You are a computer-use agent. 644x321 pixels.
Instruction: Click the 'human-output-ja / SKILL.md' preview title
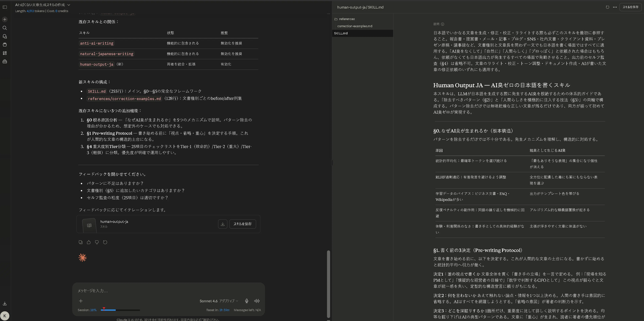tap(360, 7)
